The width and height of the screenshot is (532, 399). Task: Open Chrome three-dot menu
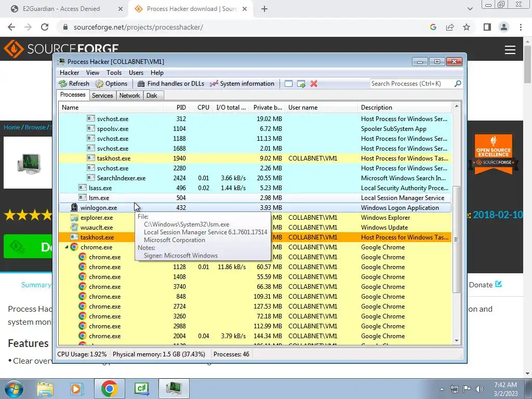521,27
